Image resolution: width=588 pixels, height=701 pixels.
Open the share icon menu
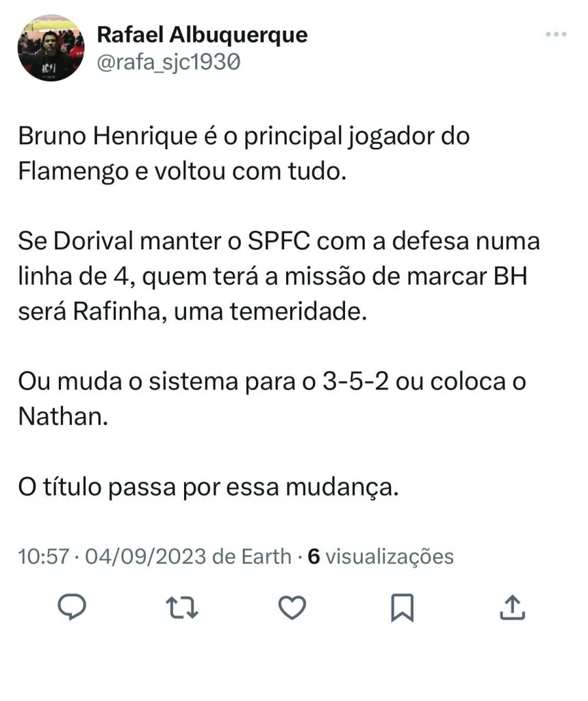513,607
